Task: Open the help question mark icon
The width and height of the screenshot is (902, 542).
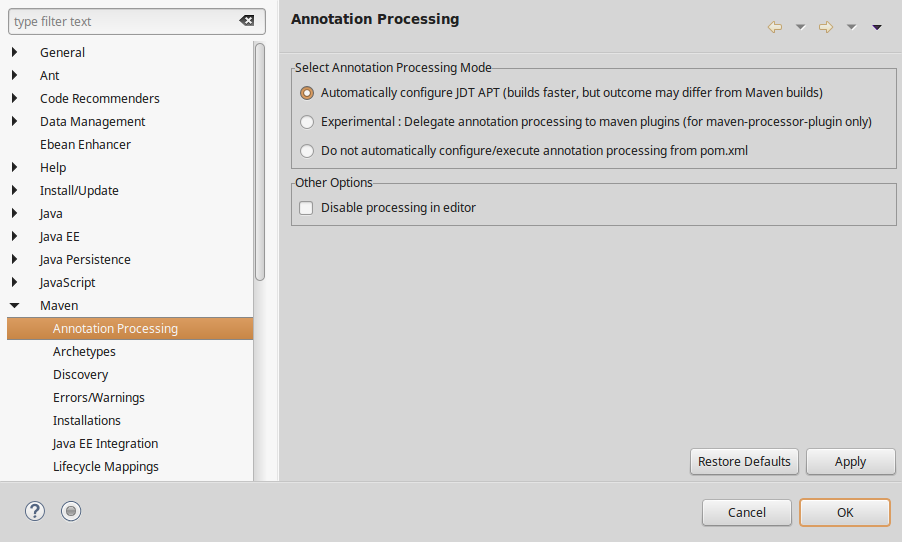Action: pos(35,511)
